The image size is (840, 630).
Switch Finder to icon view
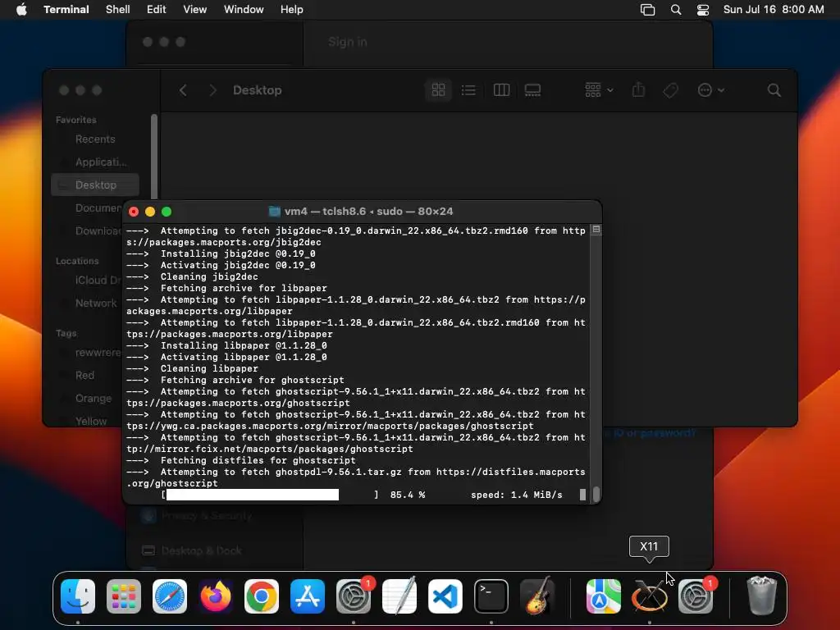(x=438, y=90)
